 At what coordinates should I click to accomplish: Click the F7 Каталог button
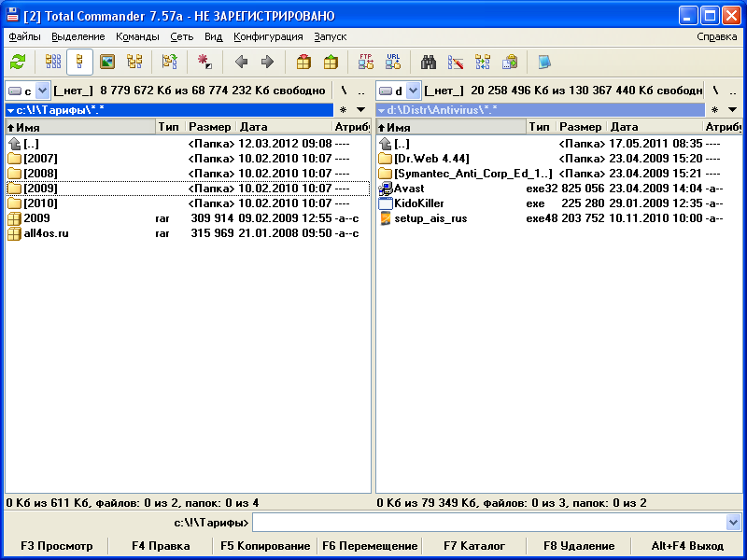(x=474, y=546)
